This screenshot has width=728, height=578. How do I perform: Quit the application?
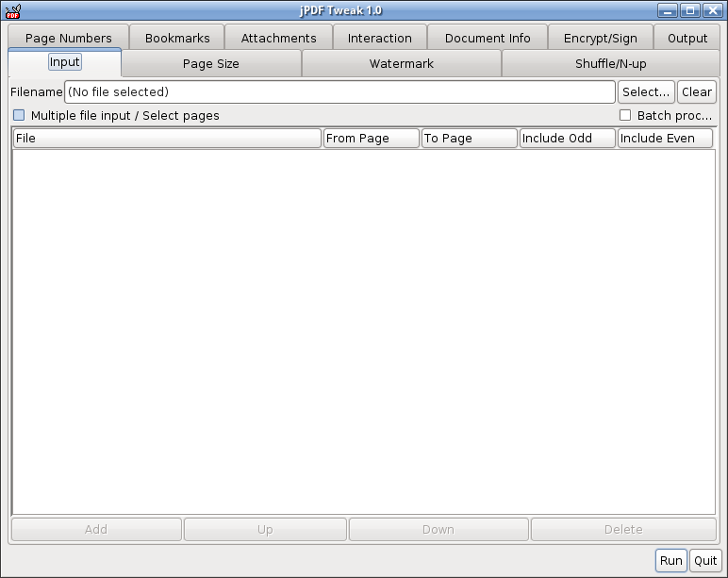(x=705, y=561)
